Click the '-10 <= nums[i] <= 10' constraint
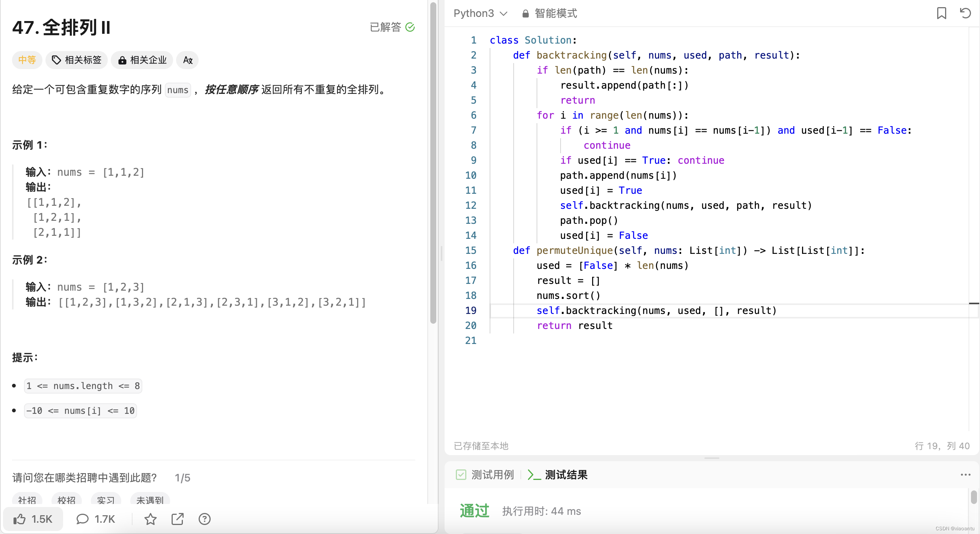 80,411
